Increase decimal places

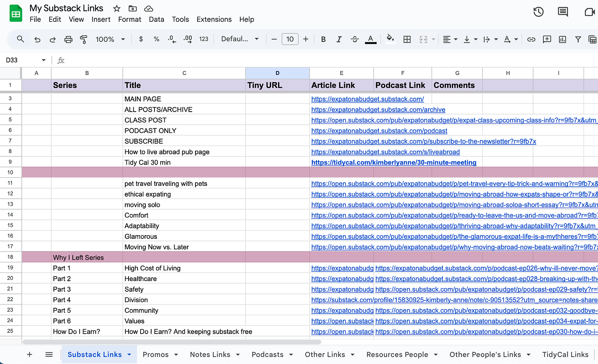click(x=188, y=39)
